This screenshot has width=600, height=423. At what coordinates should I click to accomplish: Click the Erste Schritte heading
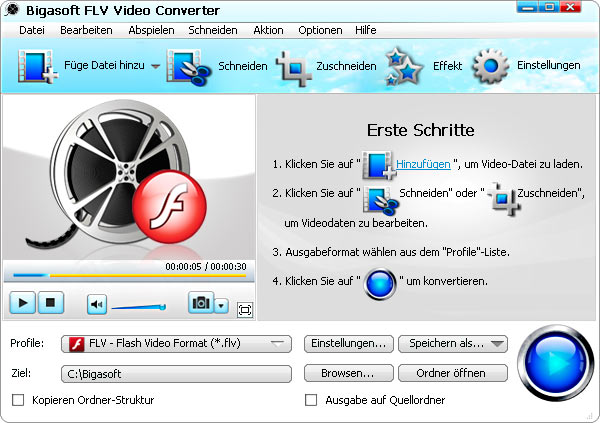[x=421, y=130]
